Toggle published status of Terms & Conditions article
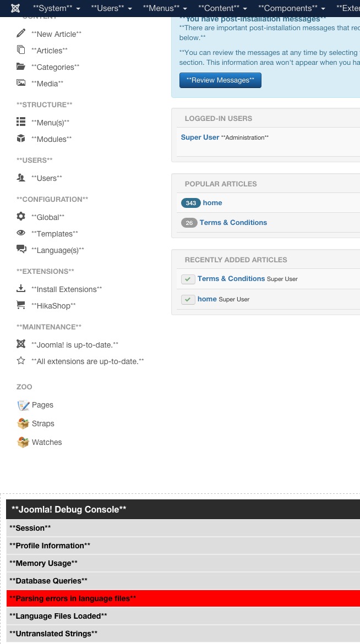The height and width of the screenshot is (644, 360). (x=188, y=279)
